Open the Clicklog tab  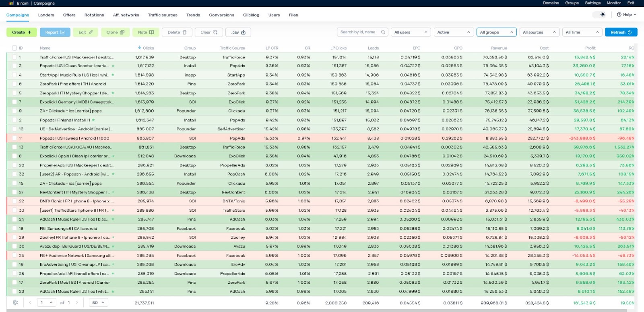tap(251, 15)
